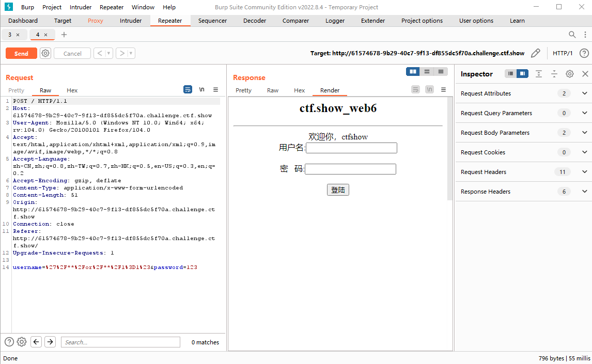Click the orange Send button
Viewport: 592px width, 364px height.
[21, 53]
